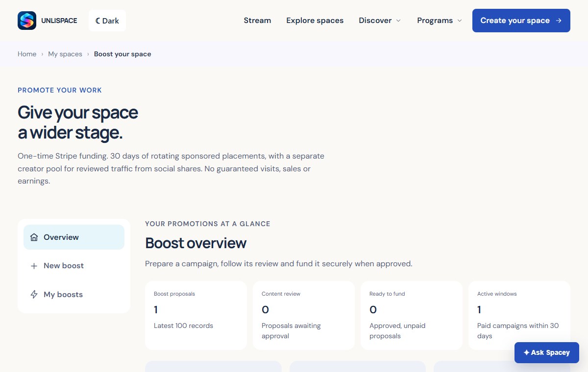
Task: Click the Content review stat card
Action: (304, 315)
